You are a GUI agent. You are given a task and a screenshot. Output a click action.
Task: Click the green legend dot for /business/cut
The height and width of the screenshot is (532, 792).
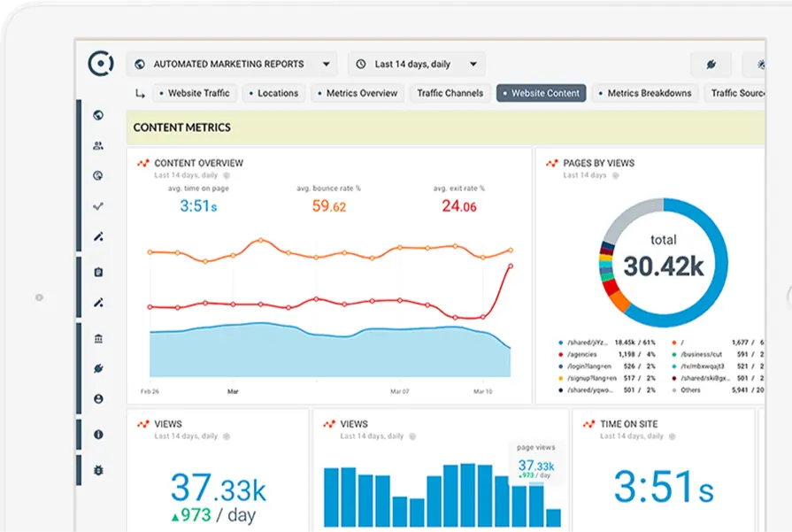click(x=674, y=355)
